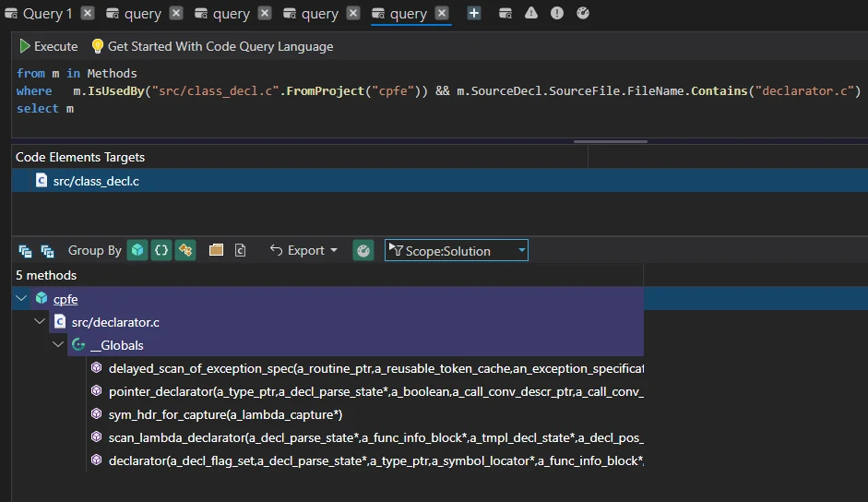Screen dimensions: 868x502
Task: Click method icon beside sym_hdr_for_capture
Action: point(96,414)
